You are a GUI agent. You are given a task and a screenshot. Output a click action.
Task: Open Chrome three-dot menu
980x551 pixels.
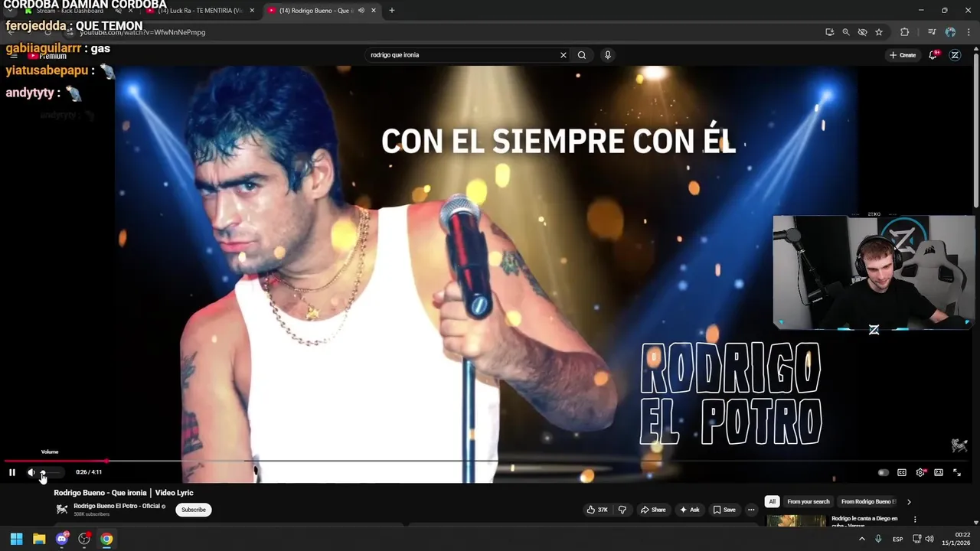(969, 32)
